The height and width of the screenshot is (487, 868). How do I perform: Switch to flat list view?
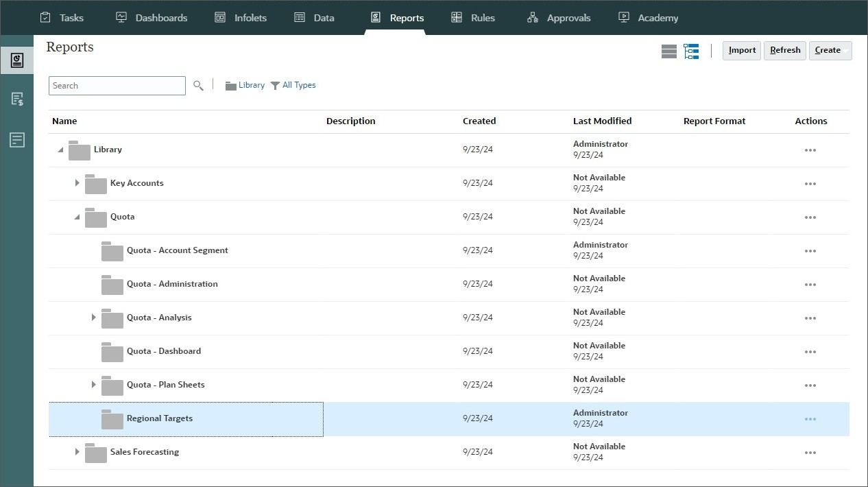(668, 51)
